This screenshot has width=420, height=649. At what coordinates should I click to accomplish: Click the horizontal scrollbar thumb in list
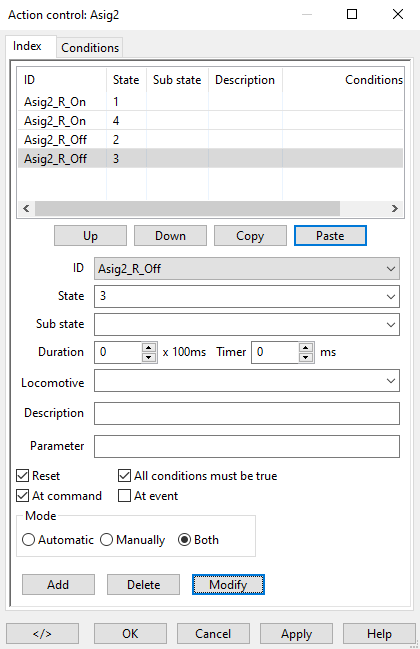tap(187, 208)
